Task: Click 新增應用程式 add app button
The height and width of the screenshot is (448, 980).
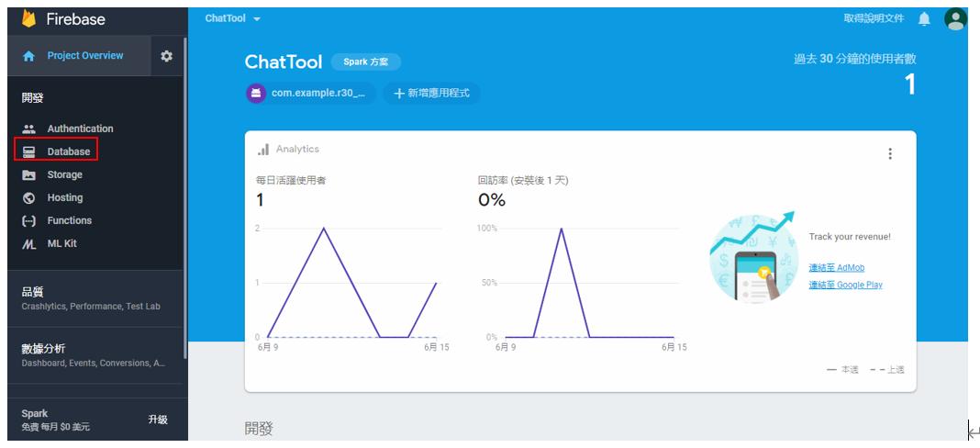Action: (x=432, y=94)
